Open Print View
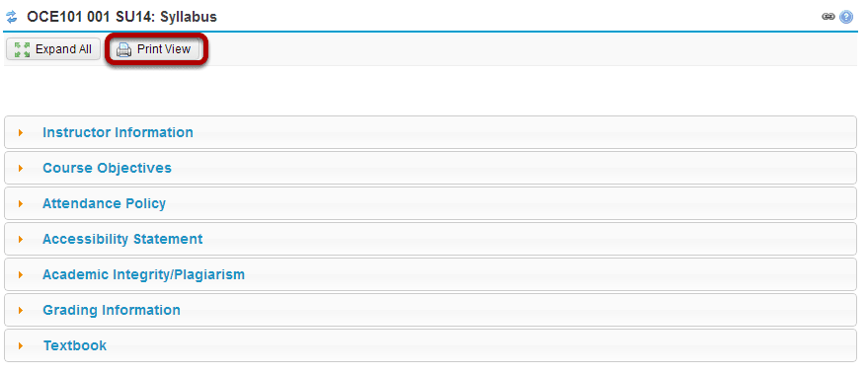868x374 pixels. pos(157,49)
